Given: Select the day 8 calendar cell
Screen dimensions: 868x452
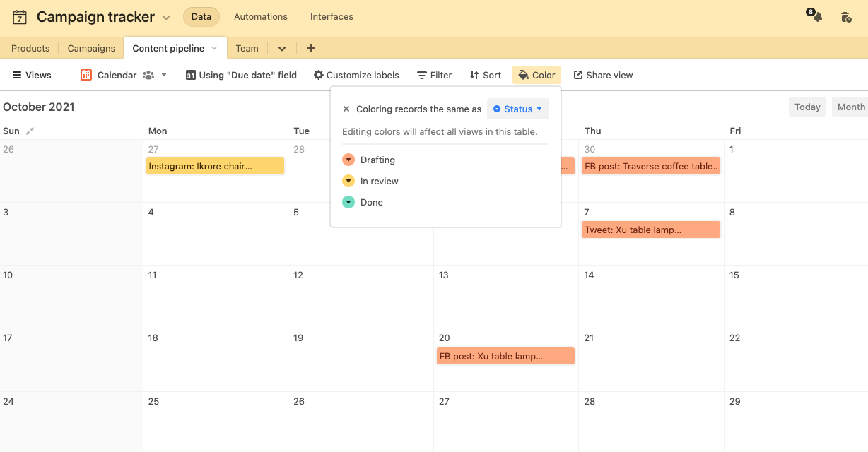Looking at the screenshot, I should tap(796, 234).
